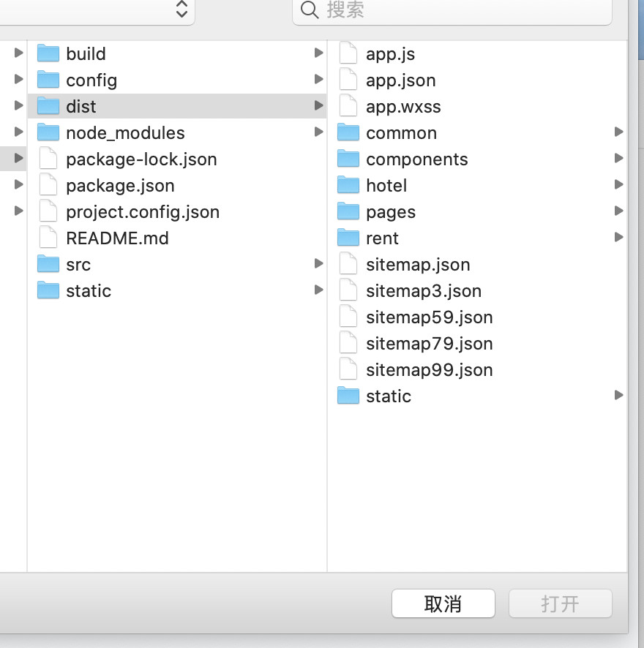The image size is (644, 648).
Task: Select the config folder icon
Action: tap(48, 80)
